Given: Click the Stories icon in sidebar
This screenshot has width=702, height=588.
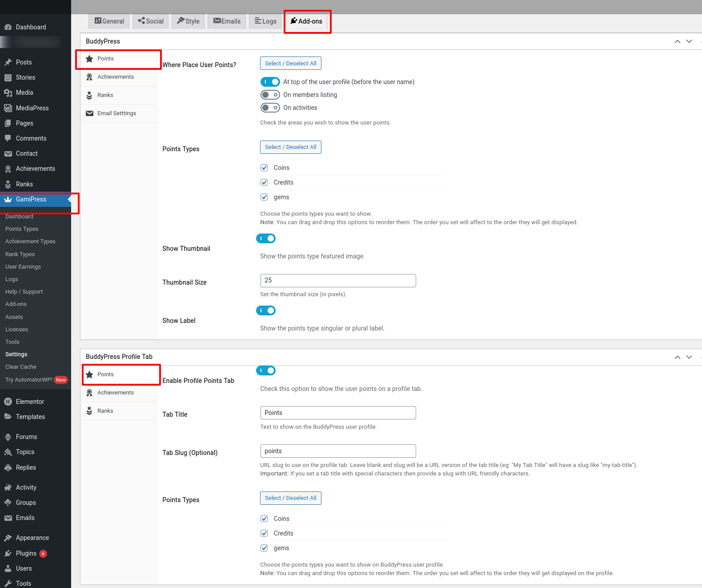Looking at the screenshot, I should pos(8,77).
